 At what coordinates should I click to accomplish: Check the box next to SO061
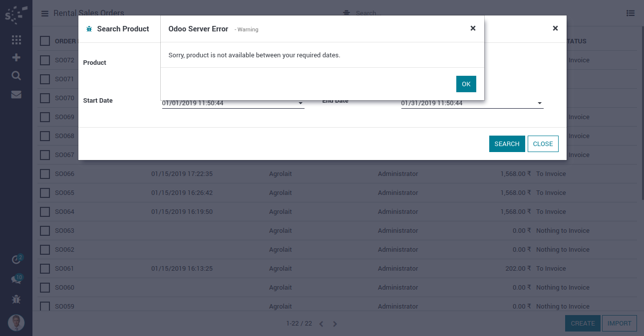[45, 269]
